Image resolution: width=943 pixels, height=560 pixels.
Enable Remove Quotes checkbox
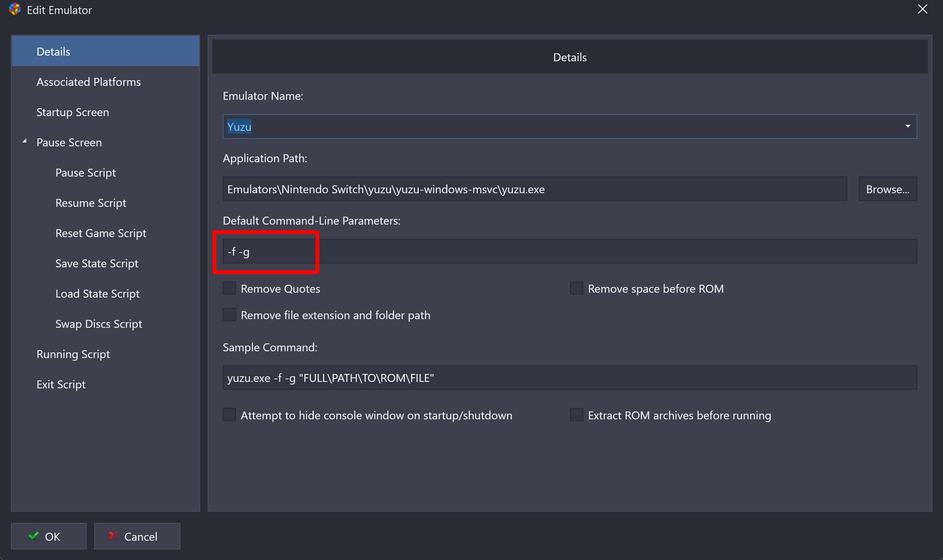[x=229, y=288]
